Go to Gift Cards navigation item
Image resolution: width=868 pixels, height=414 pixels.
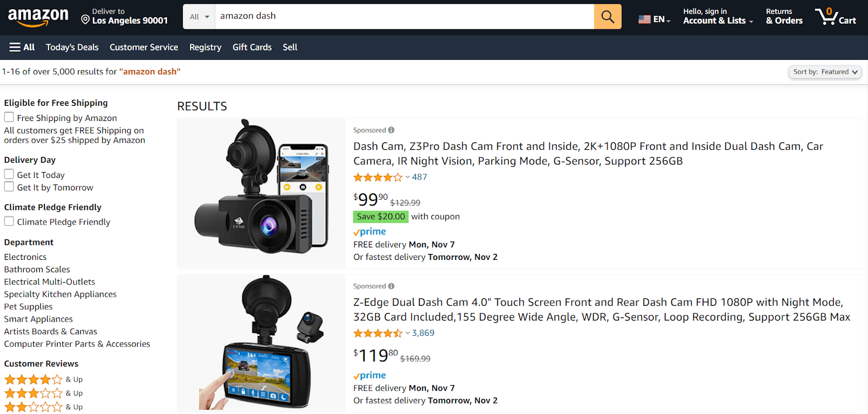(x=252, y=47)
